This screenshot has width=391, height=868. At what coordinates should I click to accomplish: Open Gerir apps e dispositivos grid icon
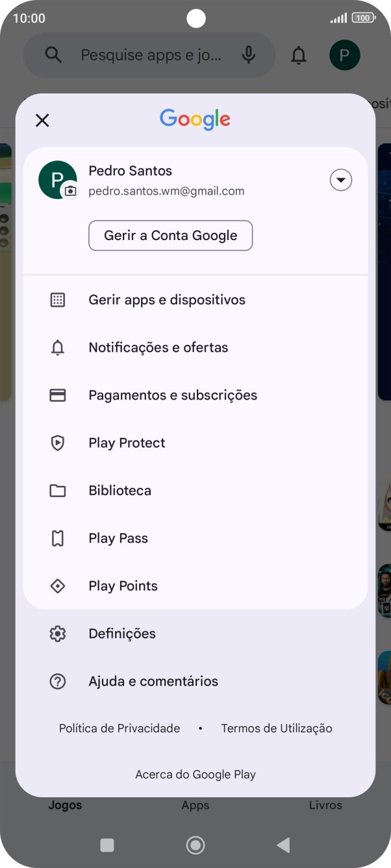(58, 299)
